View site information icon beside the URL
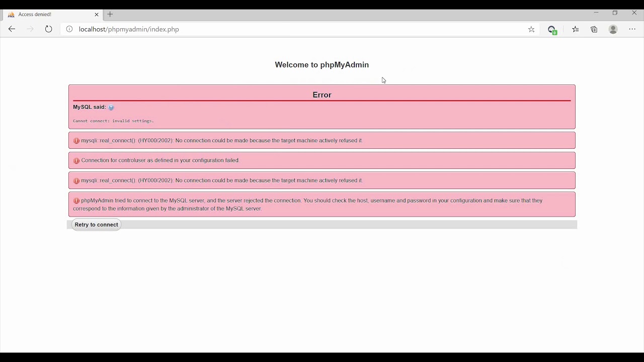 pos(69,29)
